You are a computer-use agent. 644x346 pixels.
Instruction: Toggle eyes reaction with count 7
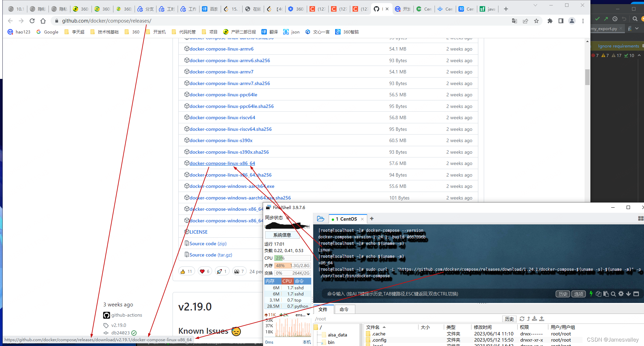pos(239,272)
